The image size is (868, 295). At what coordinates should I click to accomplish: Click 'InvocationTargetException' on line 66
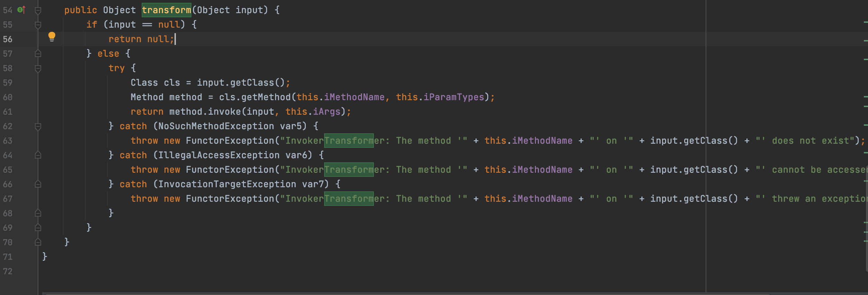coord(227,184)
